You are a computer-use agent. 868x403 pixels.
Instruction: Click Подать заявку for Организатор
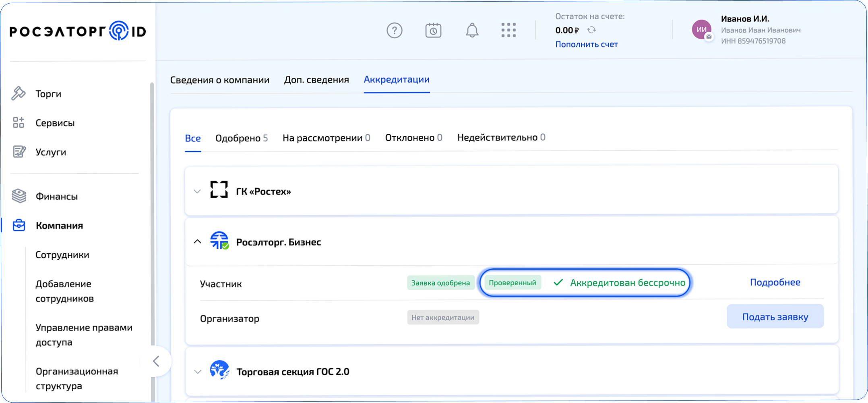[775, 317]
